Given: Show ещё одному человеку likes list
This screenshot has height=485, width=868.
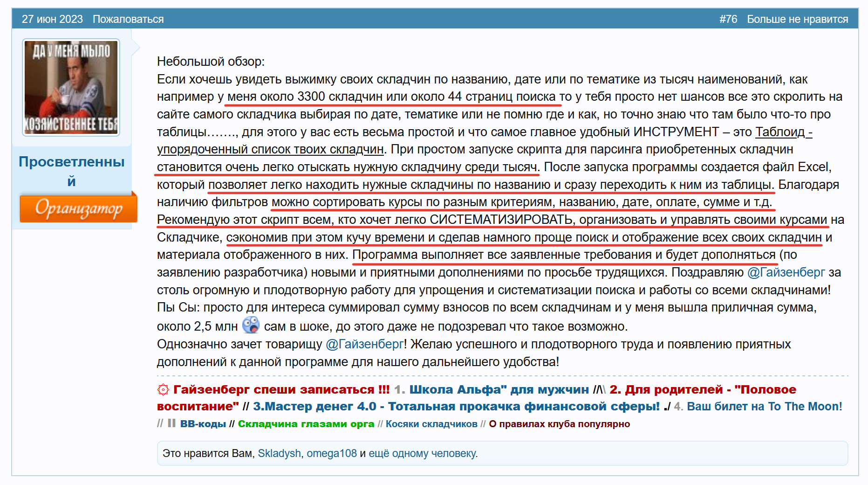Looking at the screenshot, I should (423, 453).
